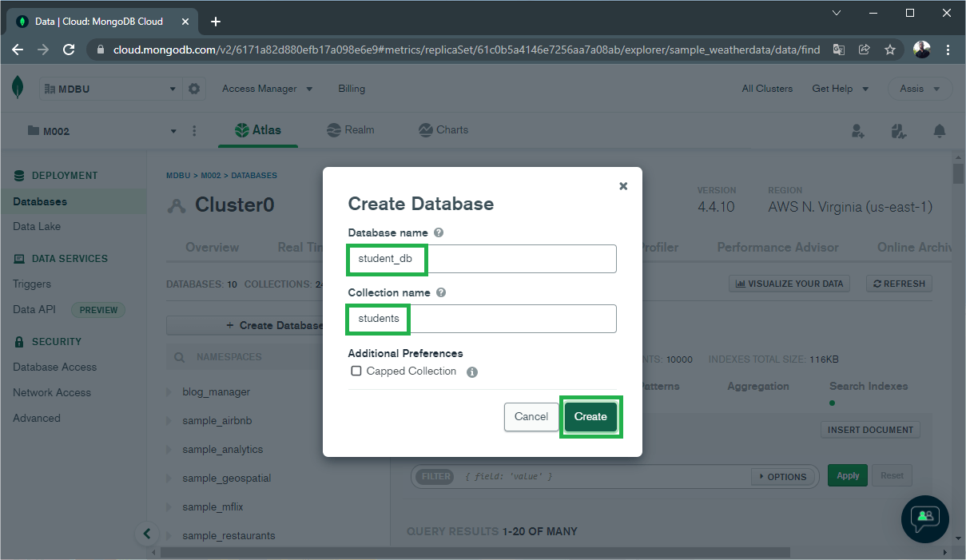Open filter OPTIONS expander
This screenshot has width=966, height=560.
(x=783, y=476)
